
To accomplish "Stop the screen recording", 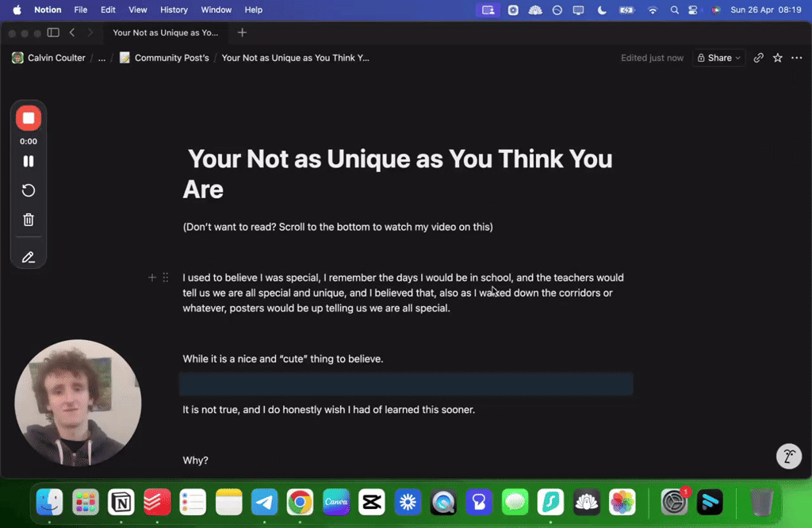I will [28, 117].
